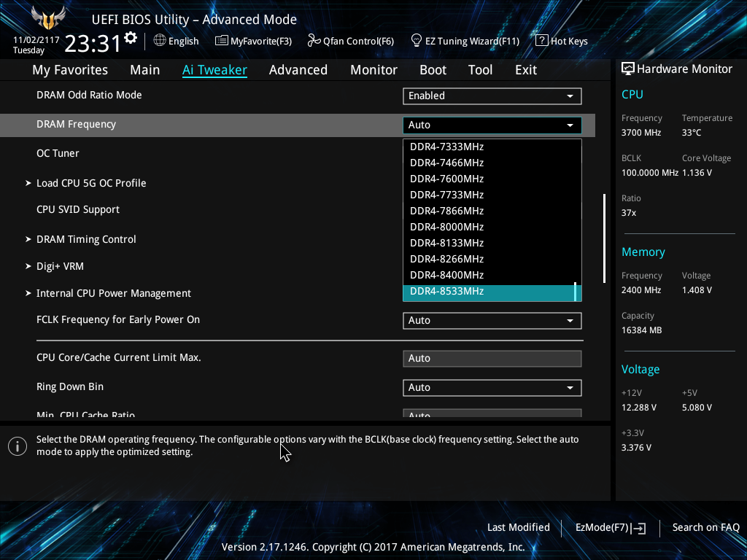747x560 pixels.
Task: Choose the DDR4-8000MHz entry
Action: [x=492, y=227]
